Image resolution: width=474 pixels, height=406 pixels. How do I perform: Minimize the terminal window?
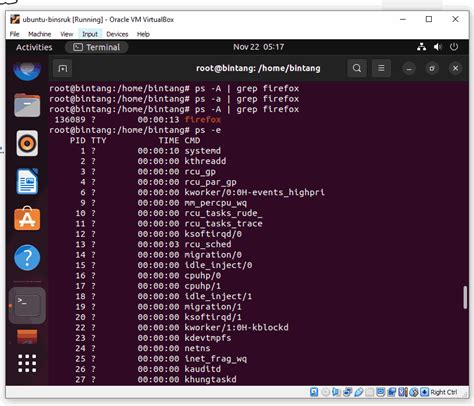click(409, 69)
